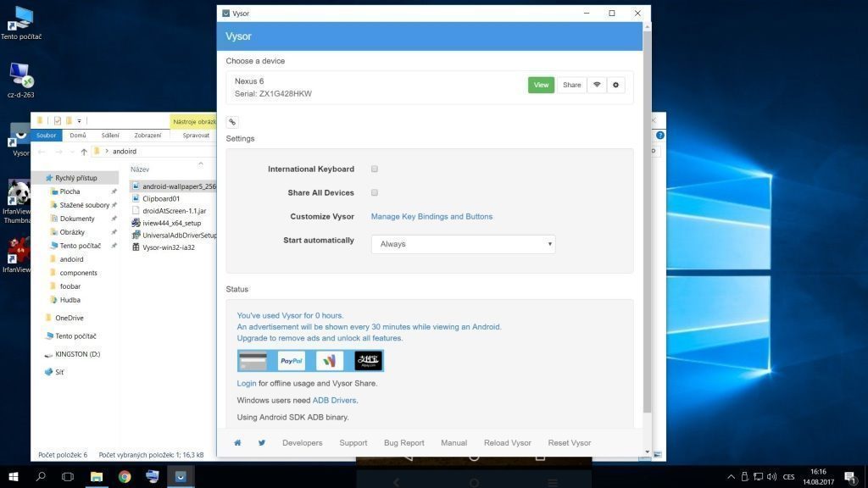Image resolution: width=868 pixels, height=488 pixels.
Task: Switch to the Domů ribbon tab
Action: click(x=77, y=135)
